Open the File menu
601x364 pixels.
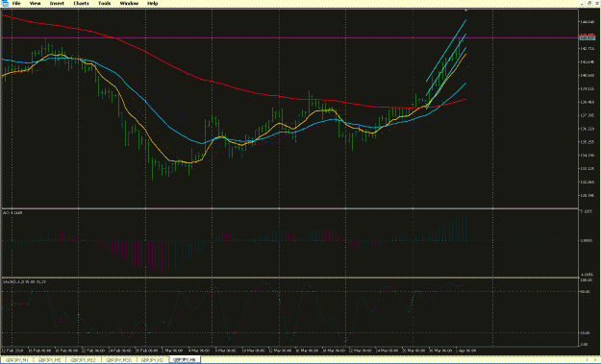pos(16,4)
